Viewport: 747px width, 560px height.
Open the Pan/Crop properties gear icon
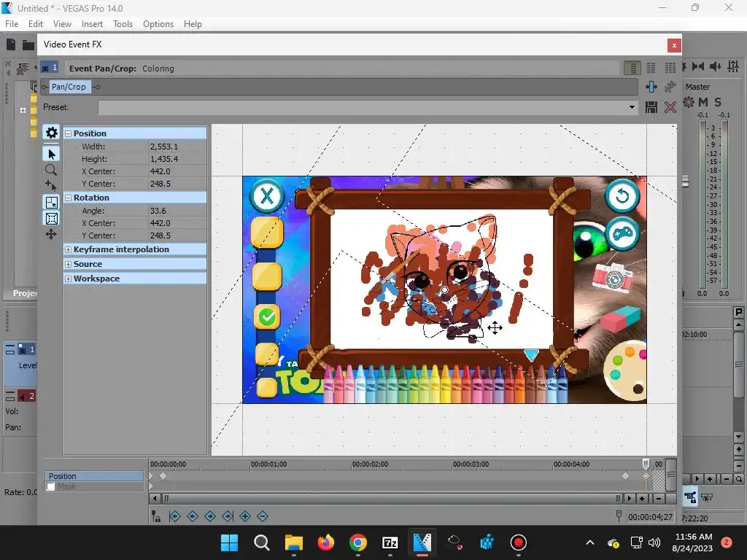[52, 133]
